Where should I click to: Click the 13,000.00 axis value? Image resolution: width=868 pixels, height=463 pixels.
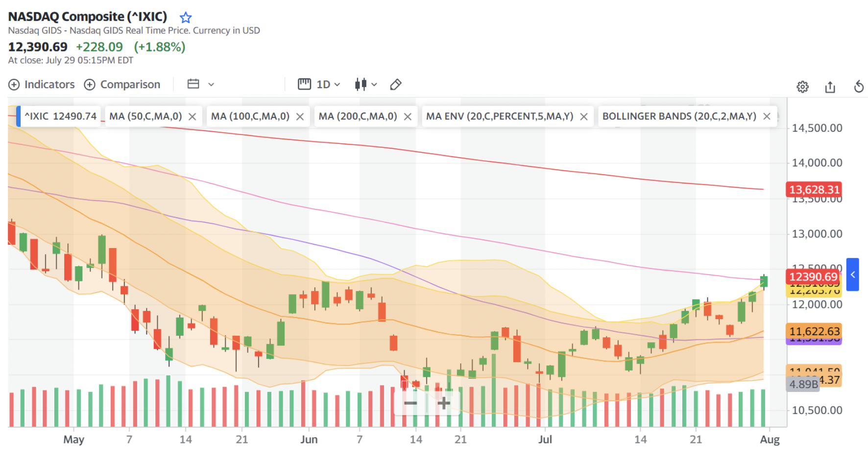(817, 234)
